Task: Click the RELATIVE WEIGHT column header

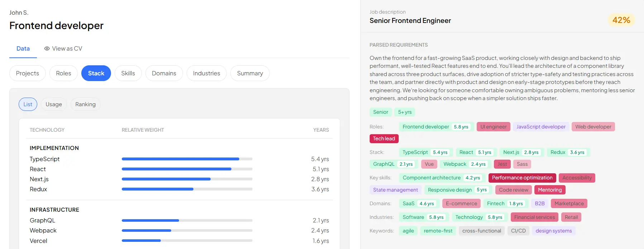Action: 143,130
